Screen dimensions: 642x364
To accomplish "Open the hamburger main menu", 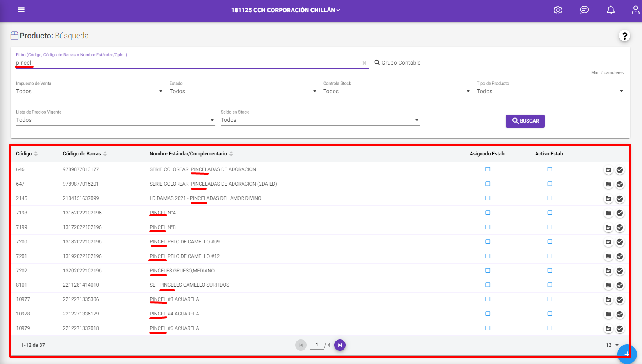I will pos(21,10).
